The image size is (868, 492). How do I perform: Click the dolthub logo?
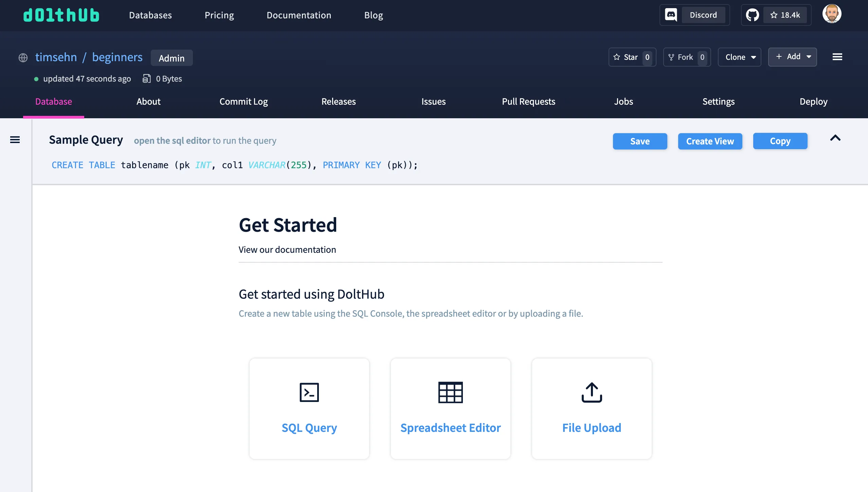tap(61, 15)
